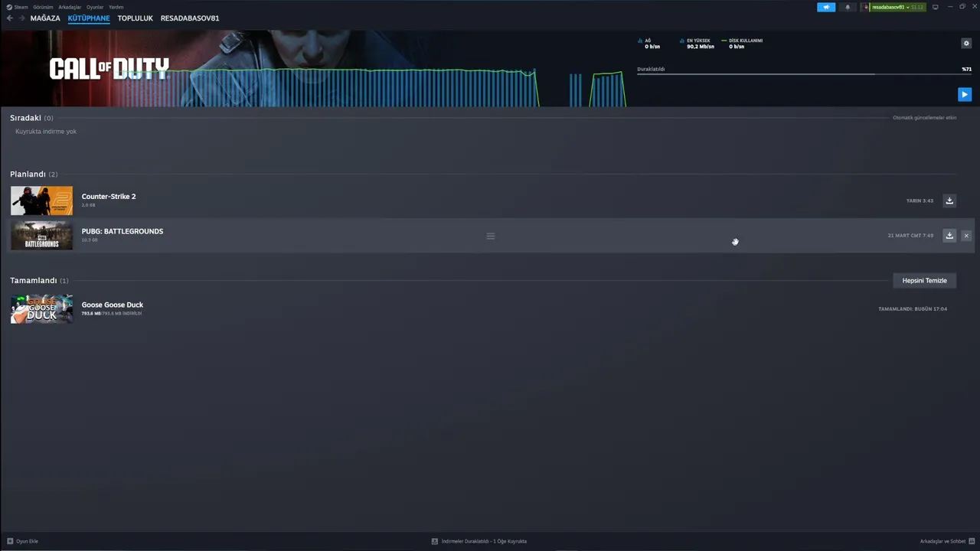Switch to the KÜTÜPHANE tab

click(89, 18)
